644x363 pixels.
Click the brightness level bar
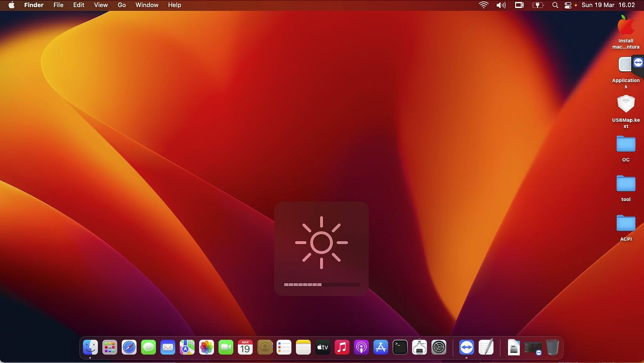coord(322,285)
